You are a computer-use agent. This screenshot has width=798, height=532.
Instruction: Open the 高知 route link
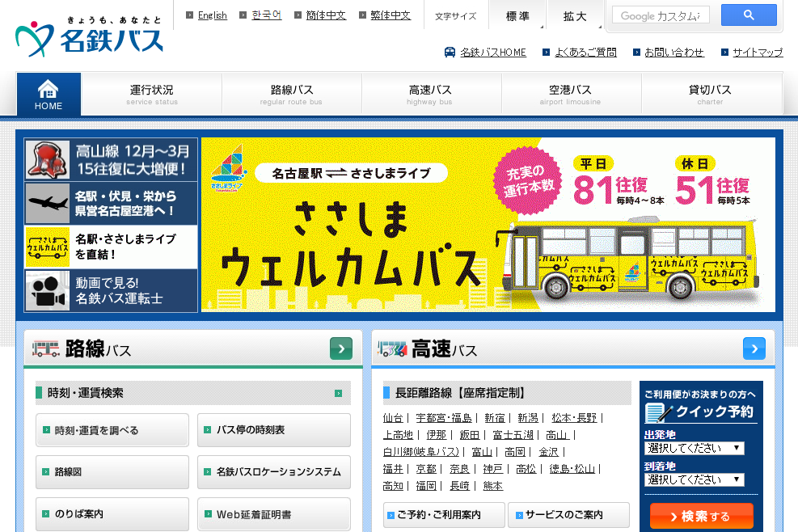393,486
